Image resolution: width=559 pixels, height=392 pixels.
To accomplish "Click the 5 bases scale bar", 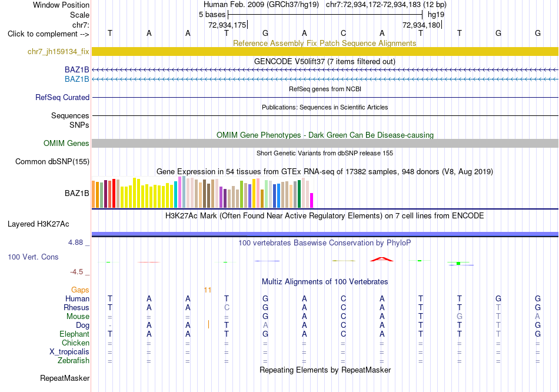I will (325, 15).
